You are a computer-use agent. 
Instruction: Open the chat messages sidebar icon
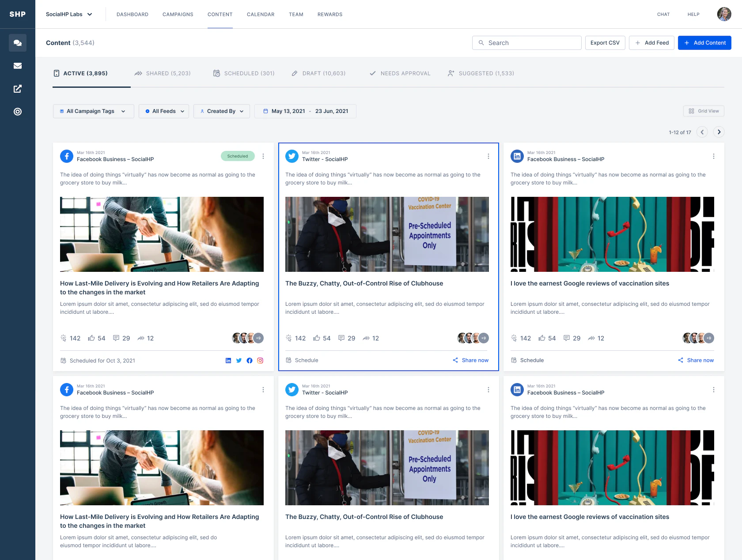[18, 42]
